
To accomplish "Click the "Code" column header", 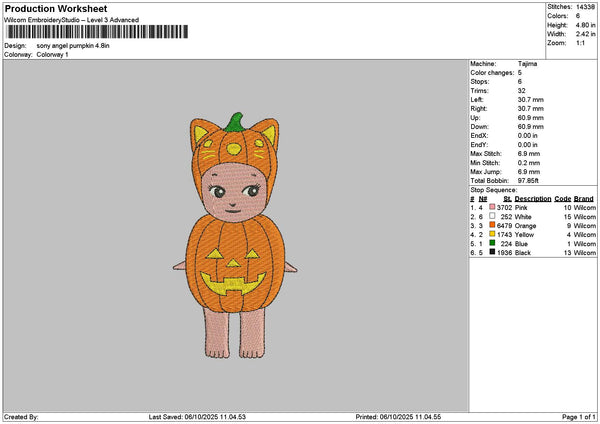I will click(563, 199).
